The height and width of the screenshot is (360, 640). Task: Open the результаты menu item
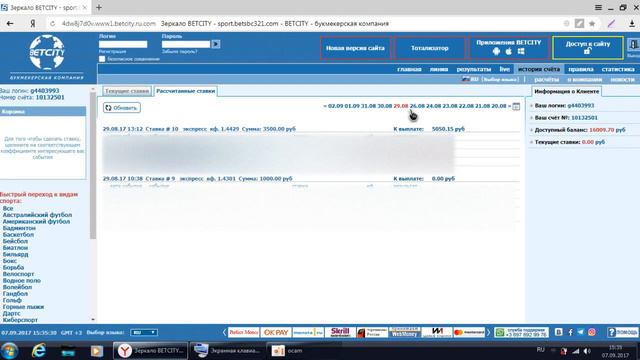473,69
